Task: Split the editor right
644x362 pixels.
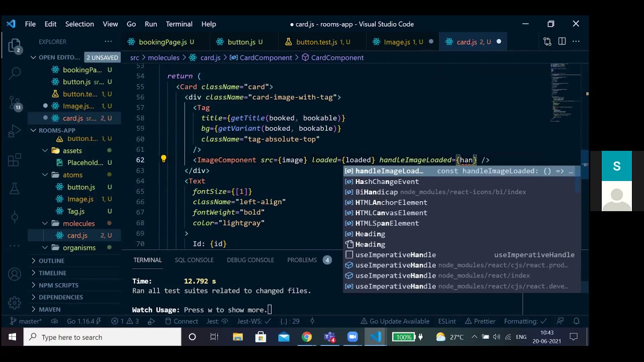Action: tap(562, 42)
